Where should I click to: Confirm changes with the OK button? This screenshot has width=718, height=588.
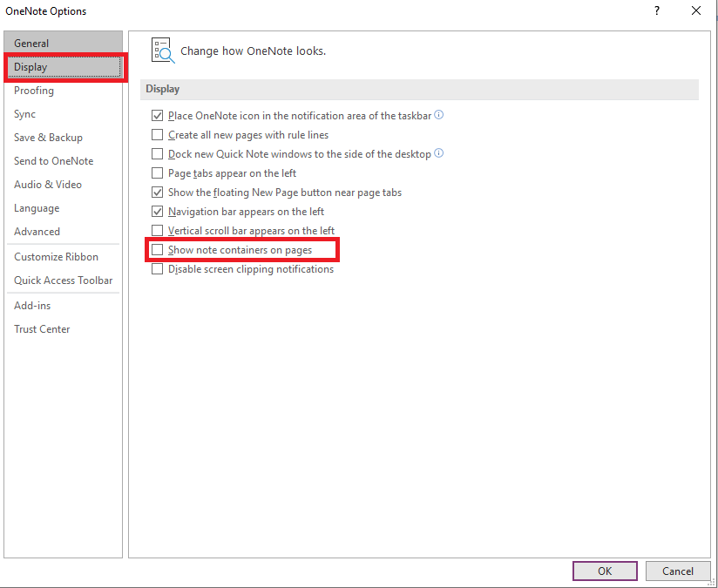(x=605, y=571)
